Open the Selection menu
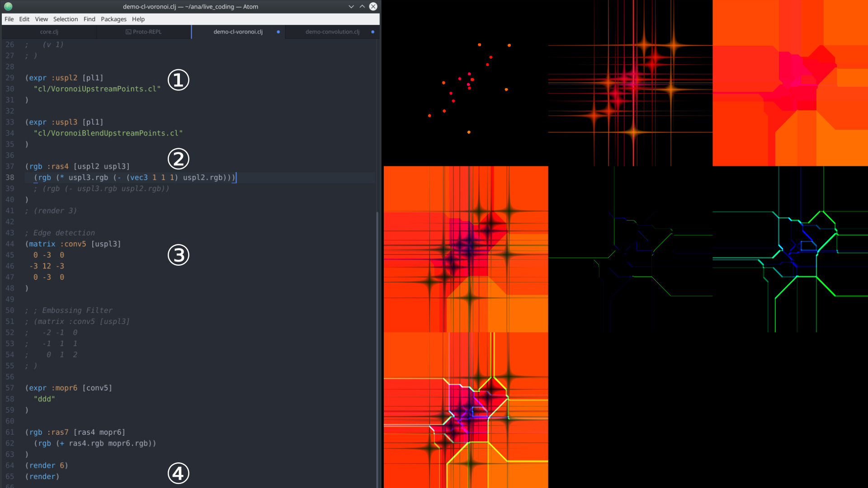Image resolution: width=868 pixels, height=488 pixels. [66, 19]
